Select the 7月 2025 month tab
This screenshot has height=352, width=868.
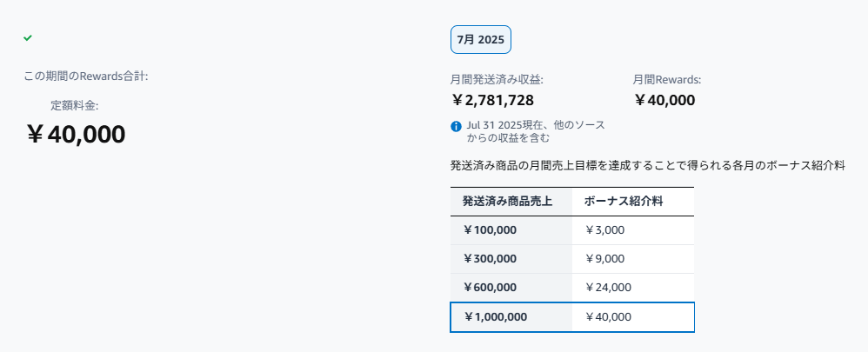[x=480, y=40]
